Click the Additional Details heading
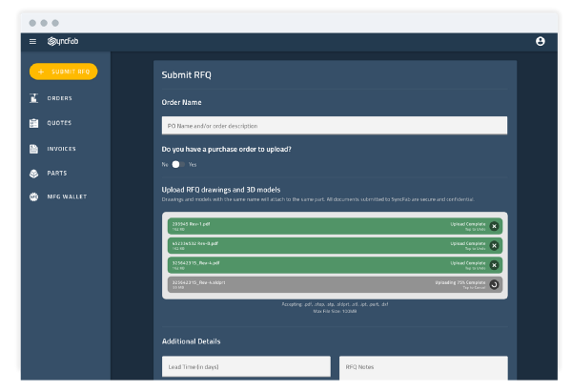Screen dimensions: 572x392 192,341
